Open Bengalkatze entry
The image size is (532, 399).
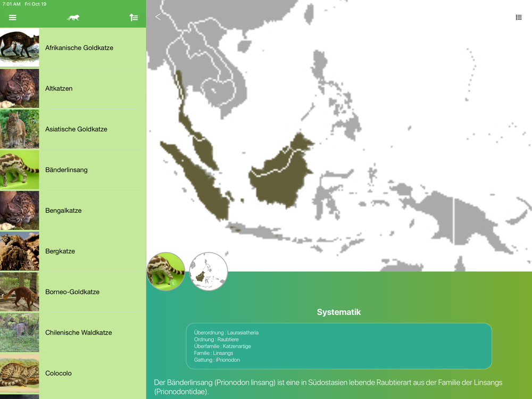pyautogui.click(x=73, y=211)
